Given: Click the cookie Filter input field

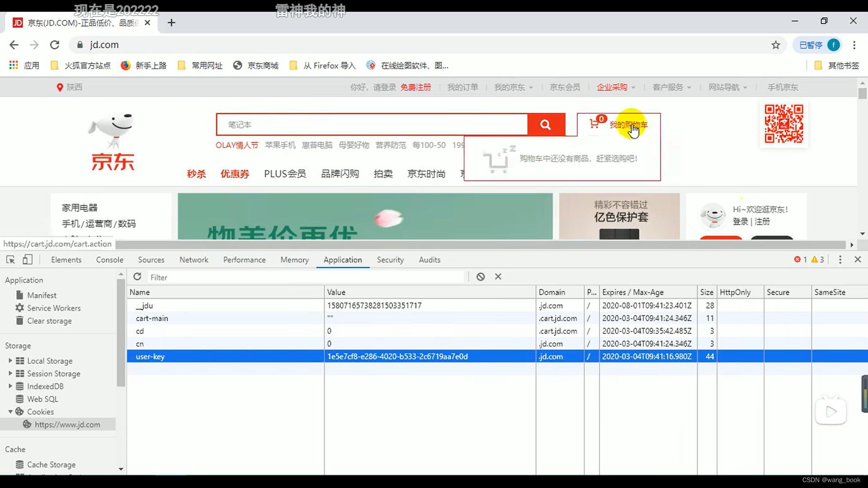Looking at the screenshot, I should tap(306, 277).
